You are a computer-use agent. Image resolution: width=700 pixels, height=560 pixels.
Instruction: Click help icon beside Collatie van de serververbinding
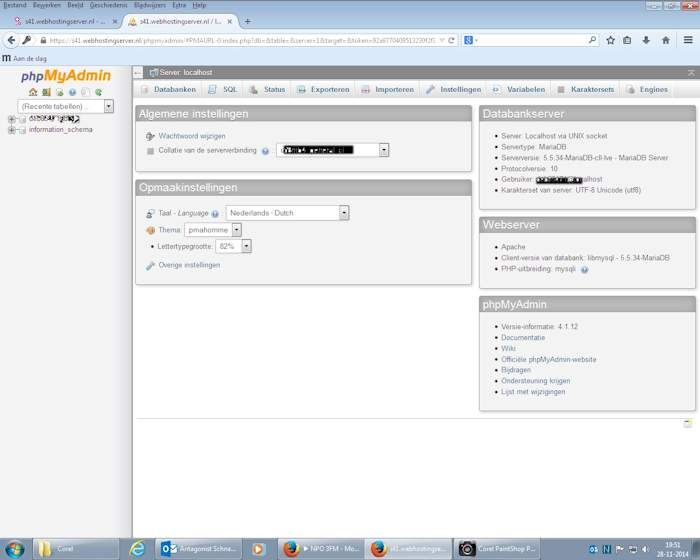click(265, 151)
